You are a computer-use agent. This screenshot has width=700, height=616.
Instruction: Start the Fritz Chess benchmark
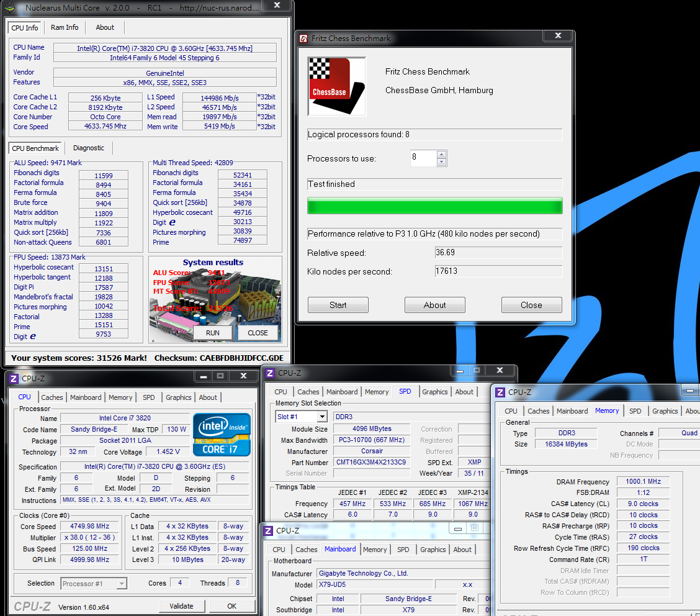(x=338, y=305)
